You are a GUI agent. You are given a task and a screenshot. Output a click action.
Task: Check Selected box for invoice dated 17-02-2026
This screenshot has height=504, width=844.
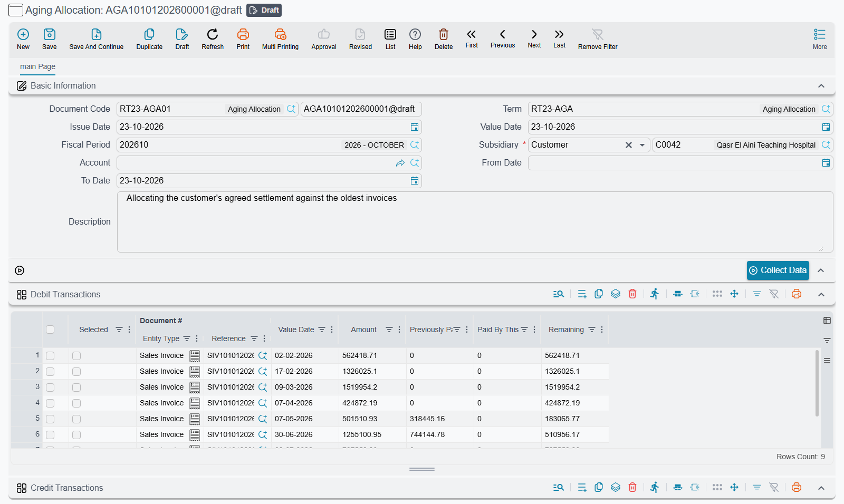tap(76, 372)
